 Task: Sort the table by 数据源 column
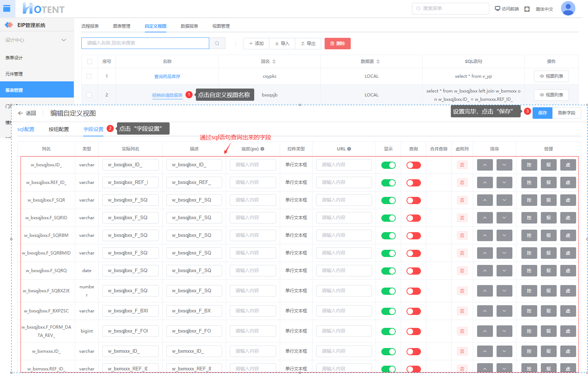click(378, 62)
